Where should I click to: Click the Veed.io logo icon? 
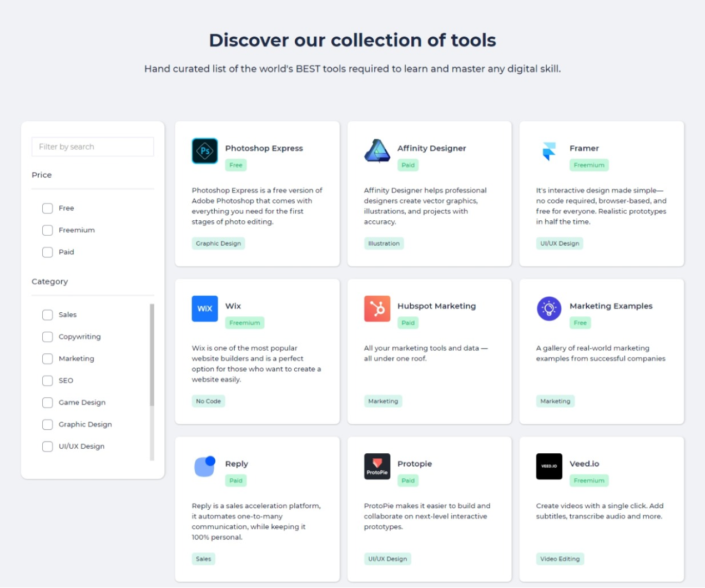click(549, 467)
